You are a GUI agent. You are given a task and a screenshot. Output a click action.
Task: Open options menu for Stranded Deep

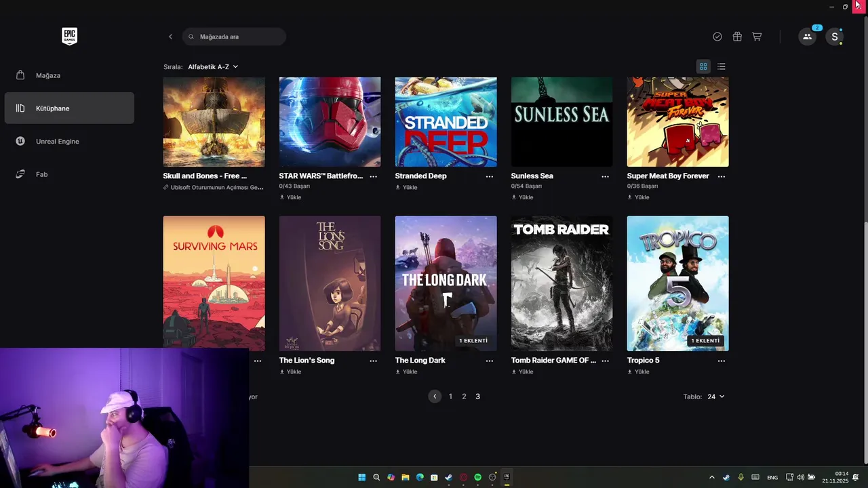(x=490, y=176)
